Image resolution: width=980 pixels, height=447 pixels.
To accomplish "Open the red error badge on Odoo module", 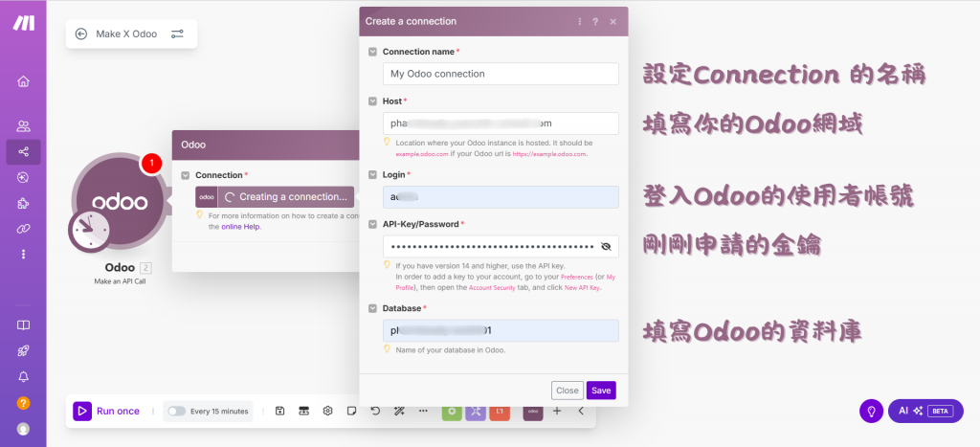I will (x=151, y=163).
